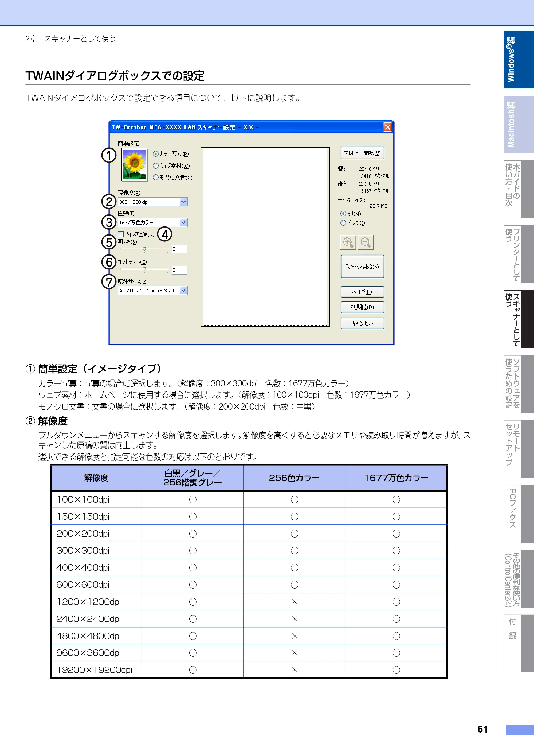Open the 色数 1677万色カラー dropdown
This screenshot has width=534, height=756.
153,223
